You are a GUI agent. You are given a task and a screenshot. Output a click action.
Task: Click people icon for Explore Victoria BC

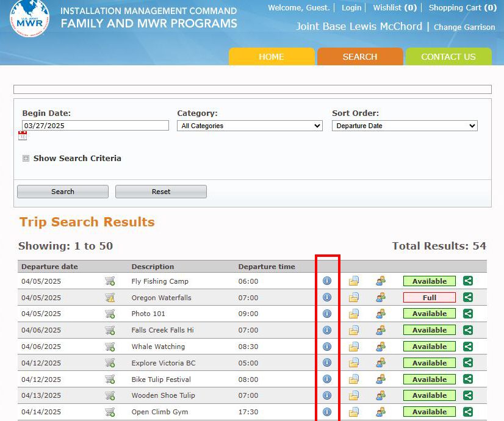click(x=381, y=363)
